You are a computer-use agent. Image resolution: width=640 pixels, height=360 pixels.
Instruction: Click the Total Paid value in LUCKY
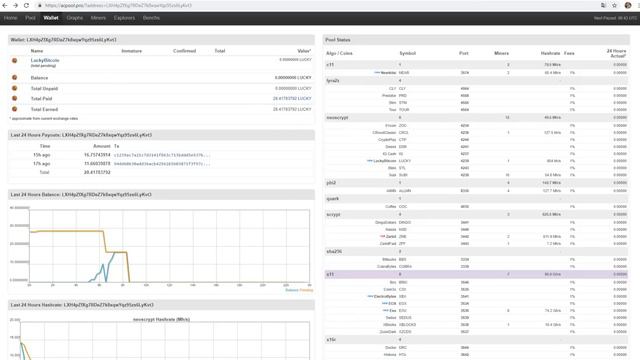292,99
